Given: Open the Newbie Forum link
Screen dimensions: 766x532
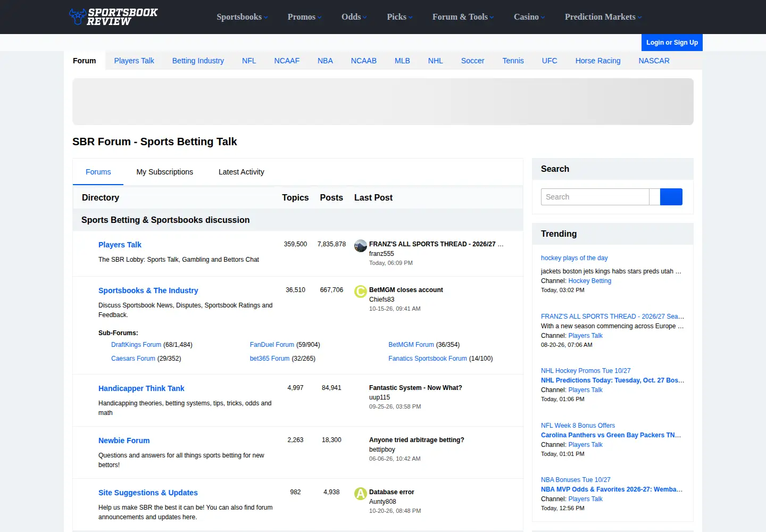Looking at the screenshot, I should pyautogui.click(x=124, y=440).
